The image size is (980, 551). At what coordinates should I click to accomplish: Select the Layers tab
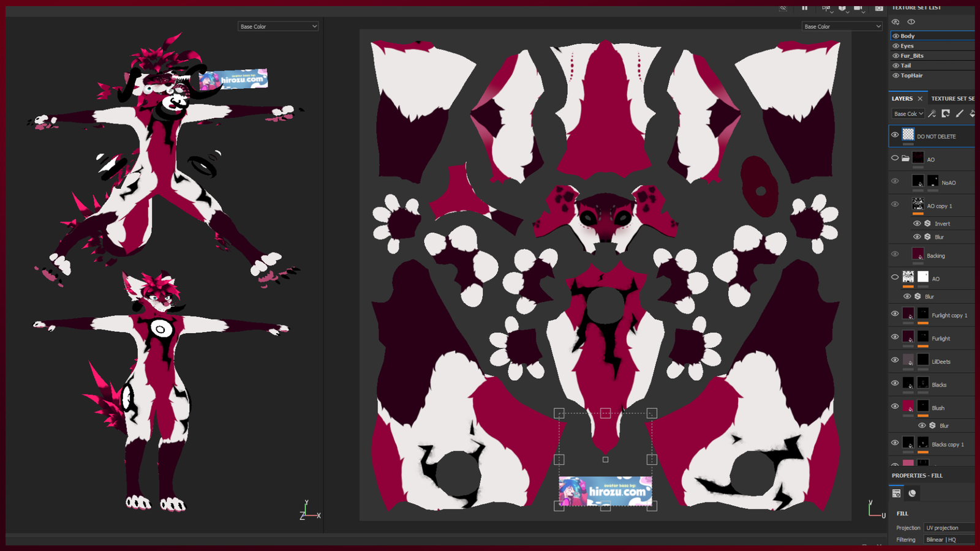click(x=902, y=99)
